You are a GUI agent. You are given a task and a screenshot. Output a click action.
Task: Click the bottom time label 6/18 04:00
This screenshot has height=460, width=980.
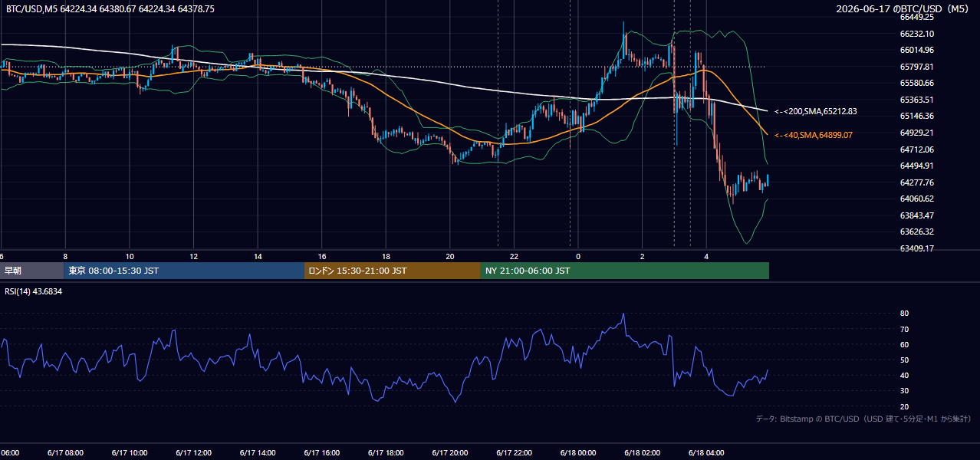pyautogui.click(x=707, y=453)
